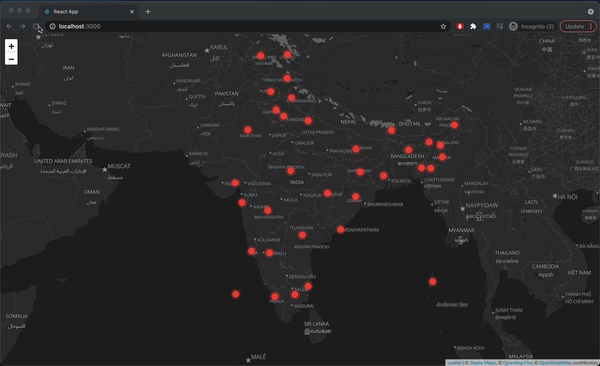Click the United Arab Emirates label
The height and width of the screenshot is (366, 600).
pyautogui.click(x=63, y=161)
